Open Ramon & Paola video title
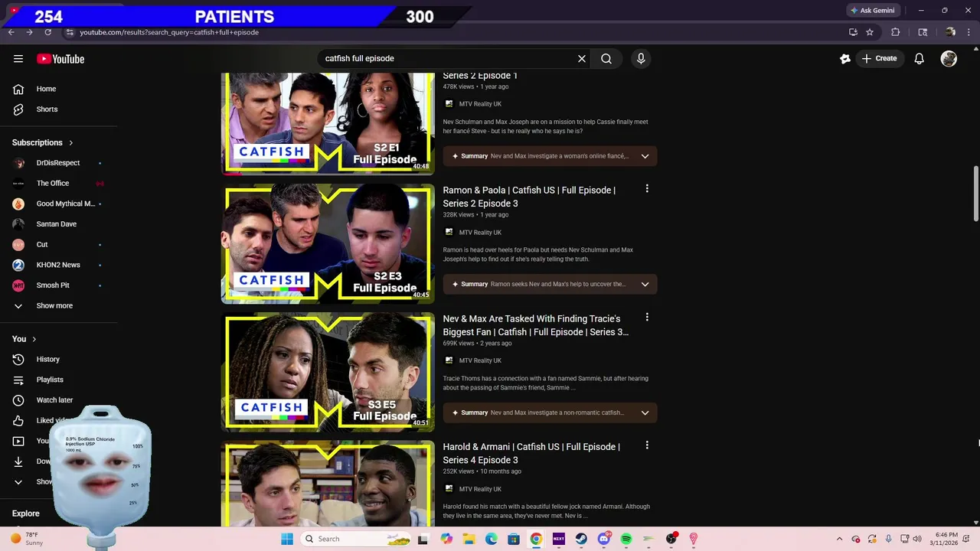This screenshot has height=551, width=980. (x=529, y=197)
